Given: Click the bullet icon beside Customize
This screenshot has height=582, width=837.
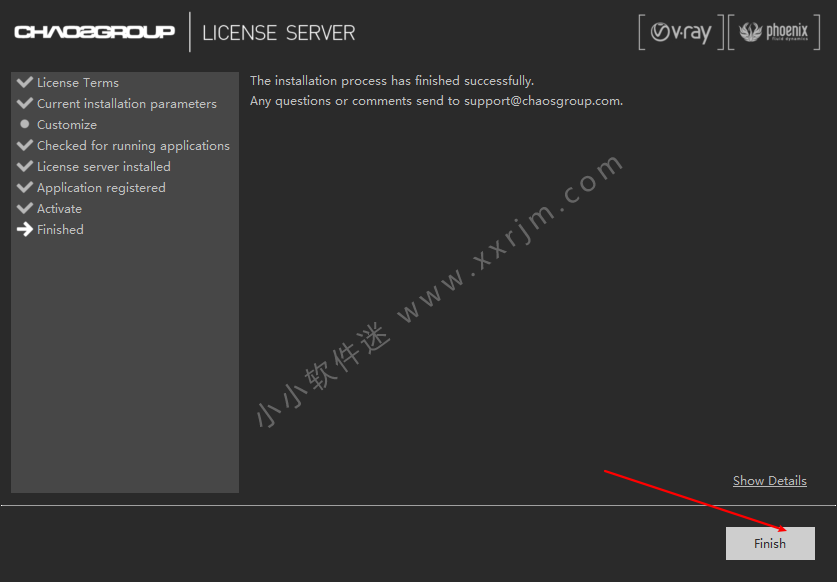Looking at the screenshot, I should [x=25, y=124].
